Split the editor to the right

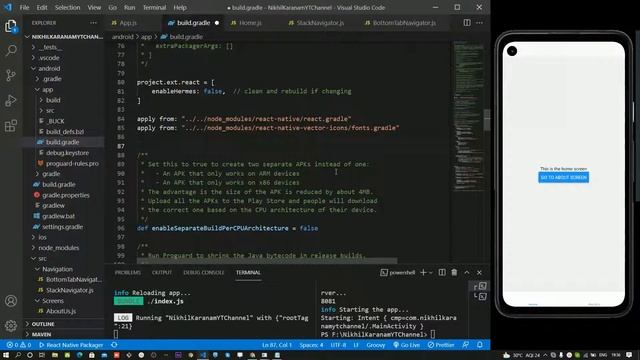click(467, 23)
